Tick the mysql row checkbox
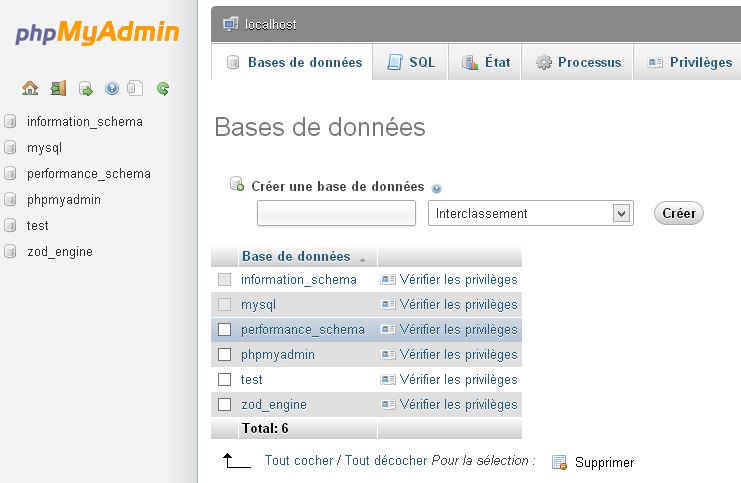741x483 pixels. pos(224,305)
